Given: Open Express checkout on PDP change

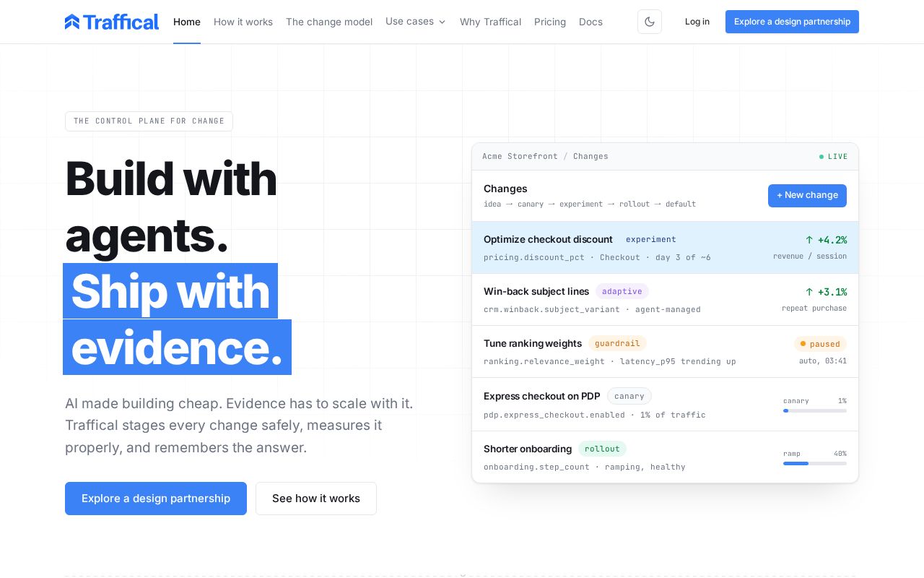Looking at the screenshot, I should click(x=665, y=405).
